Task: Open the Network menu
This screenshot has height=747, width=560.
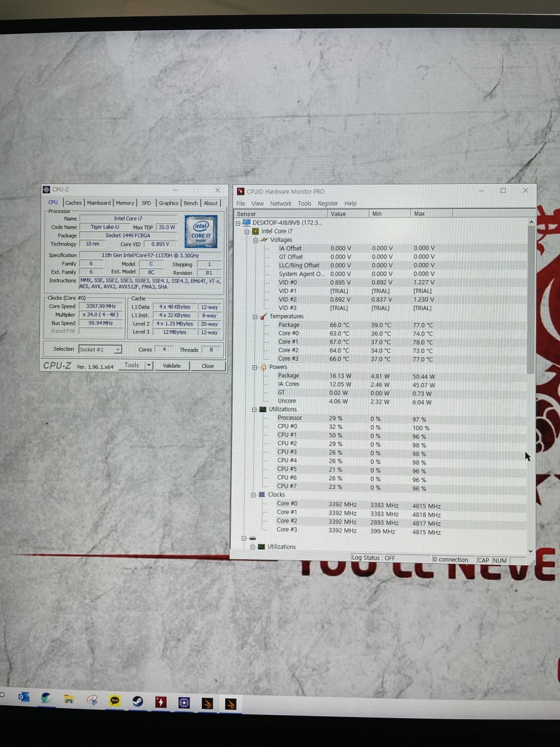Action: point(281,204)
